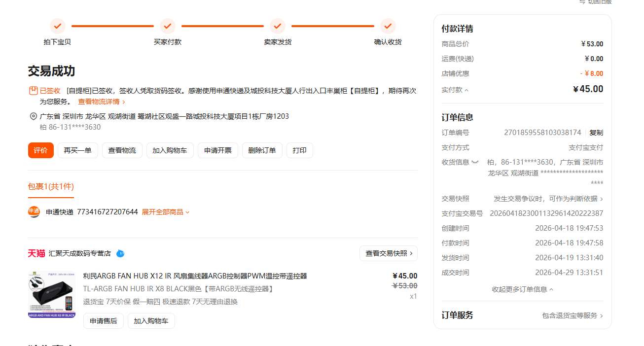
Task: Collapse details with 收起更多订单信息
Action: click(x=522, y=289)
